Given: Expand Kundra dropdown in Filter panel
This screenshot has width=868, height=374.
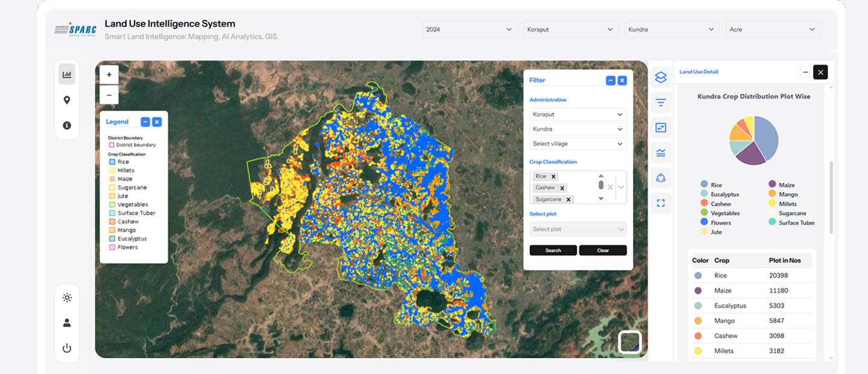Looking at the screenshot, I should [x=578, y=129].
